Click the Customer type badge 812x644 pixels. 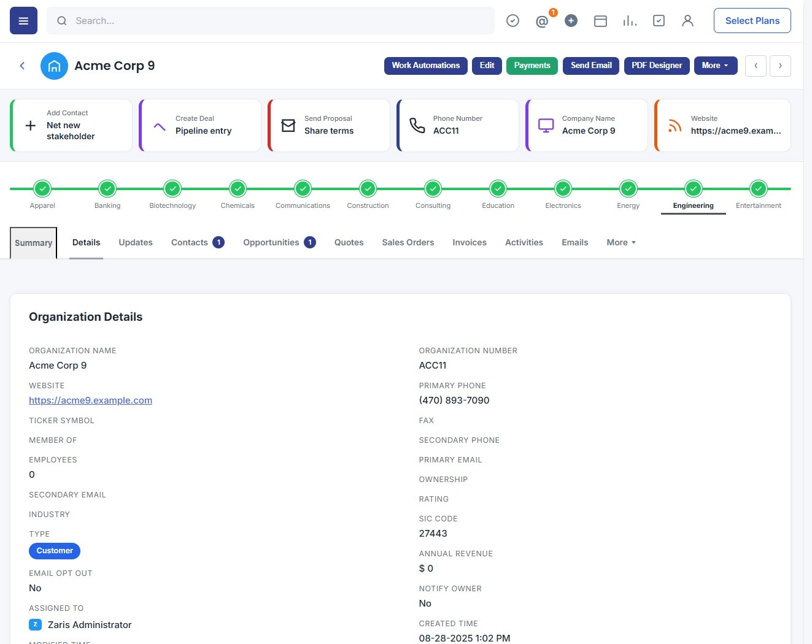(x=55, y=551)
